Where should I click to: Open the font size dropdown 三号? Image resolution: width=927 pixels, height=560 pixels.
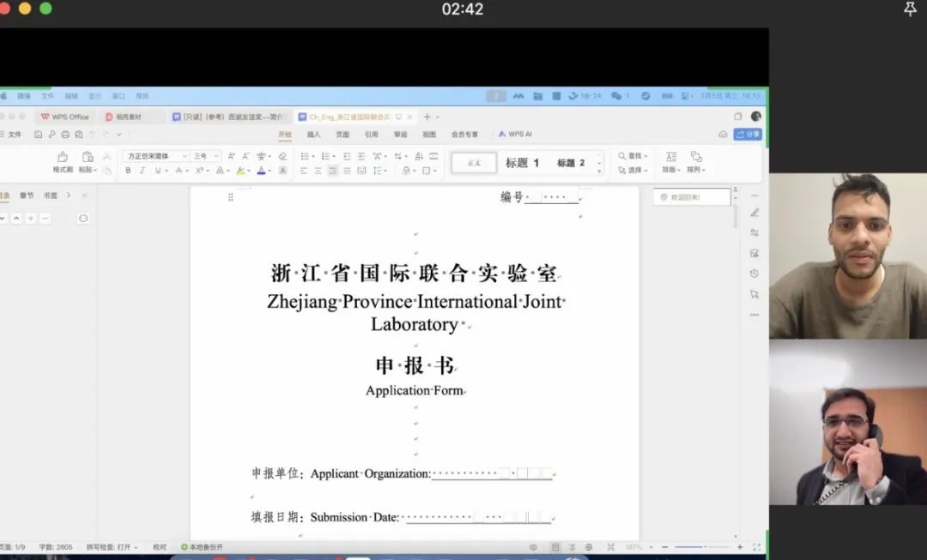tap(206, 156)
